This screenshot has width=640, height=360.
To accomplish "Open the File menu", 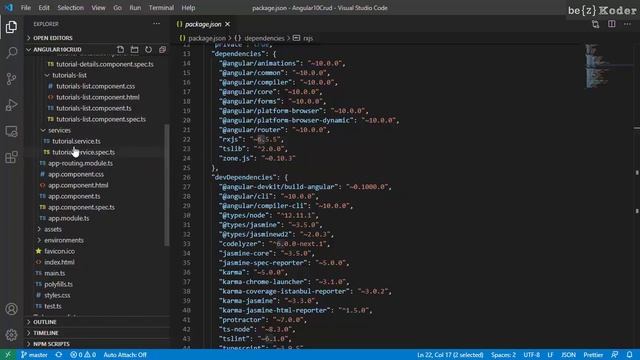I will 26,8.
